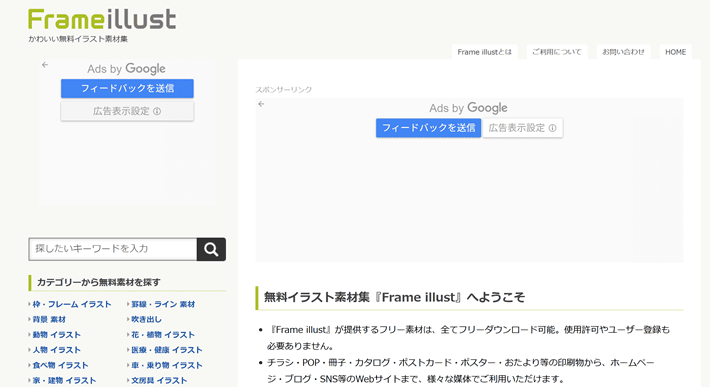The width and height of the screenshot is (710, 387).
Task: Open 動物 イラスト category
Action: click(57, 335)
